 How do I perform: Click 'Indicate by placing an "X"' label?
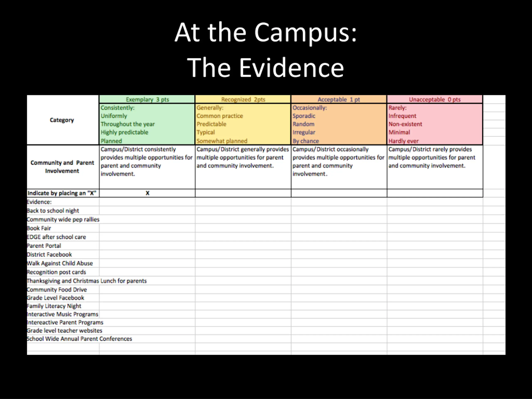pyautogui.click(x=62, y=193)
